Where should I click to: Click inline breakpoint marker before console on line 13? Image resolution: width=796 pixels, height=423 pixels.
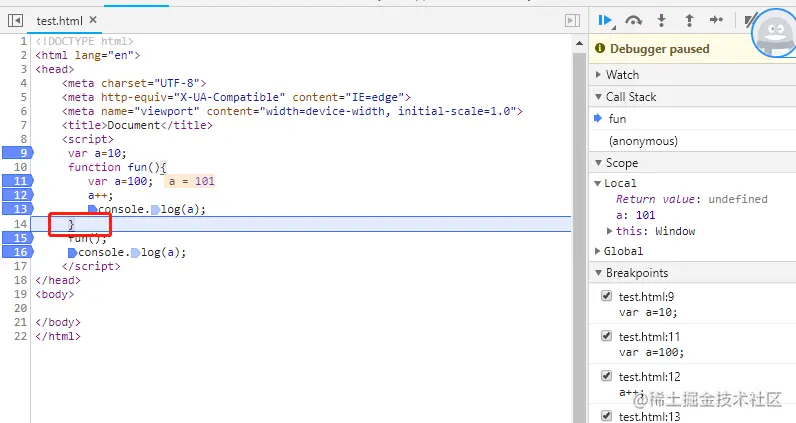click(92, 209)
